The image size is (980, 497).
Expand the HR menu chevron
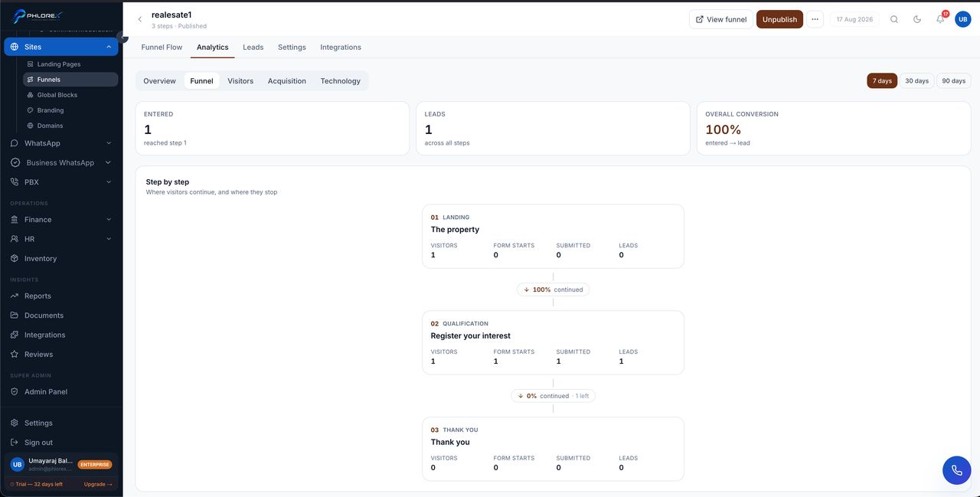pos(109,239)
